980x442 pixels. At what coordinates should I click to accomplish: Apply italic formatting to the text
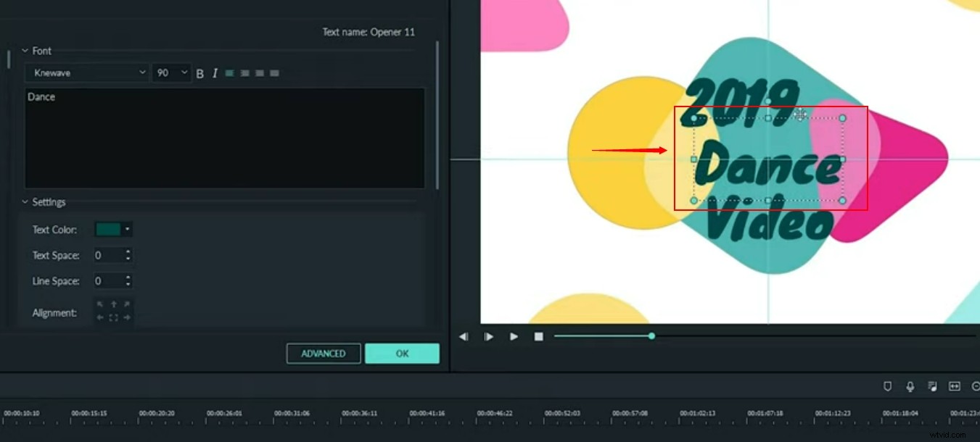coord(215,72)
